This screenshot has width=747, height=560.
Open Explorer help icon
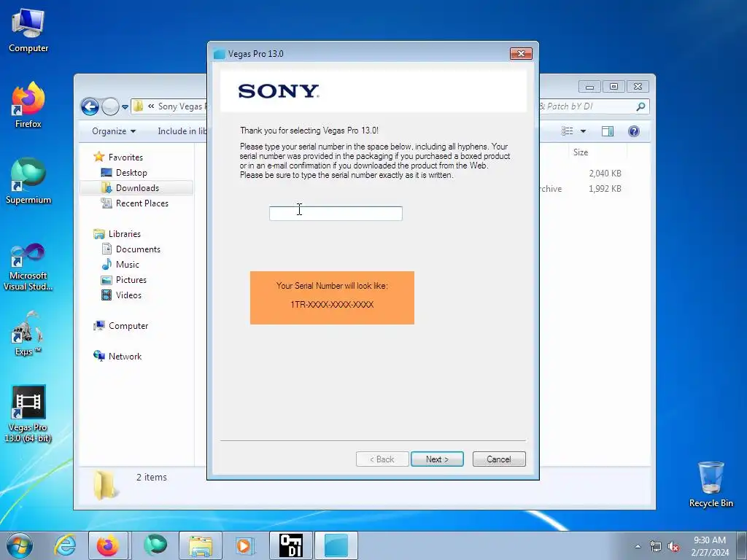(634, 131)
